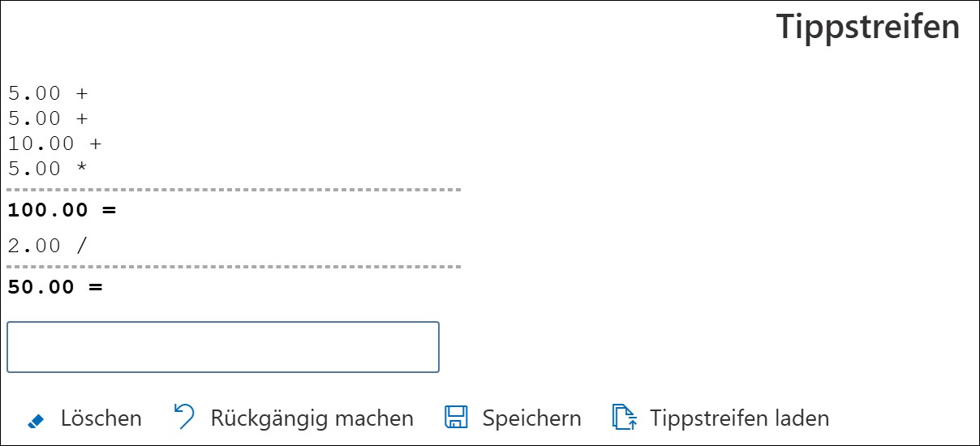
Task: Open the Tippstreifen laden text link
Action: point(739,418)
